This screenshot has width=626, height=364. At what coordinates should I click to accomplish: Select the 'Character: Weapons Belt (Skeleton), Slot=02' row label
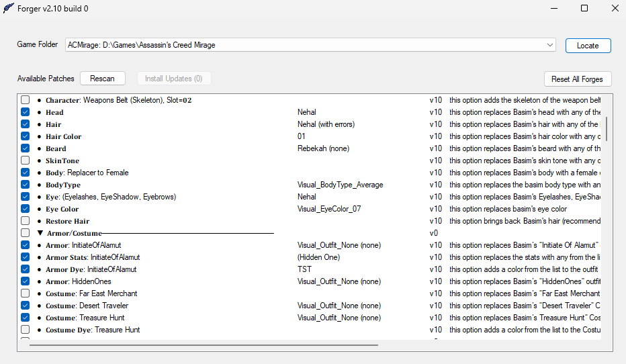(119, 100)
